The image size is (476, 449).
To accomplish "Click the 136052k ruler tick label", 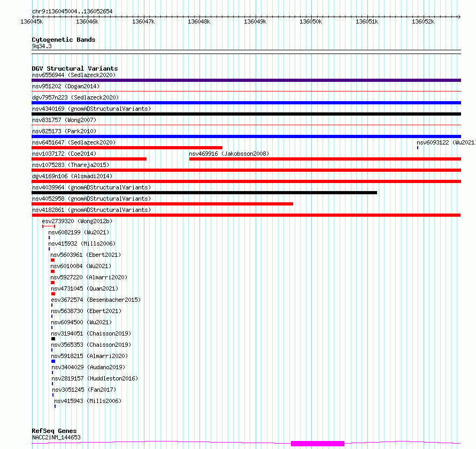I will coord(423,21).
